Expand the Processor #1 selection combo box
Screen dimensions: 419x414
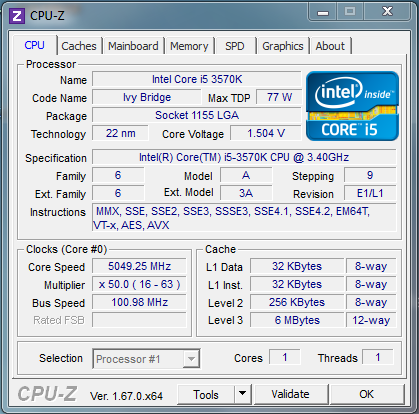tap(146, 359)
